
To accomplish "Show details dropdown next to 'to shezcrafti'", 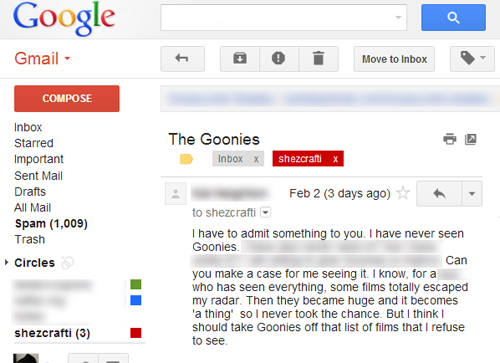I will (265, 212).
